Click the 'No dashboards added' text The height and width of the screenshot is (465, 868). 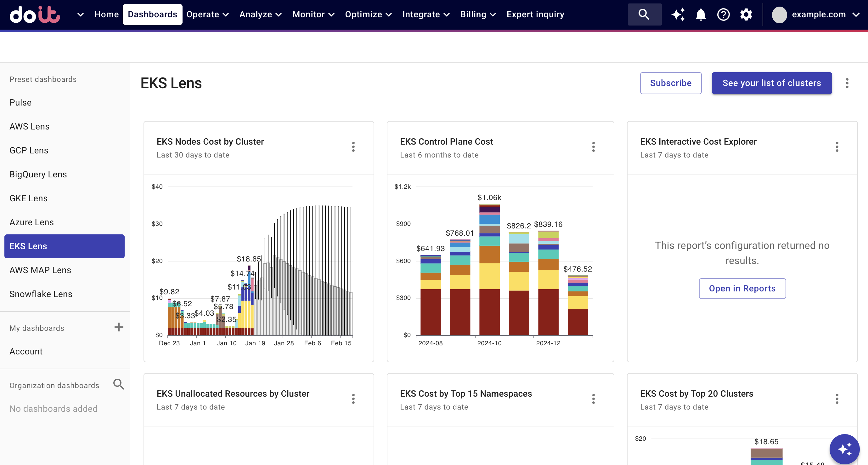pyautogui.click(x=53, y=409)
